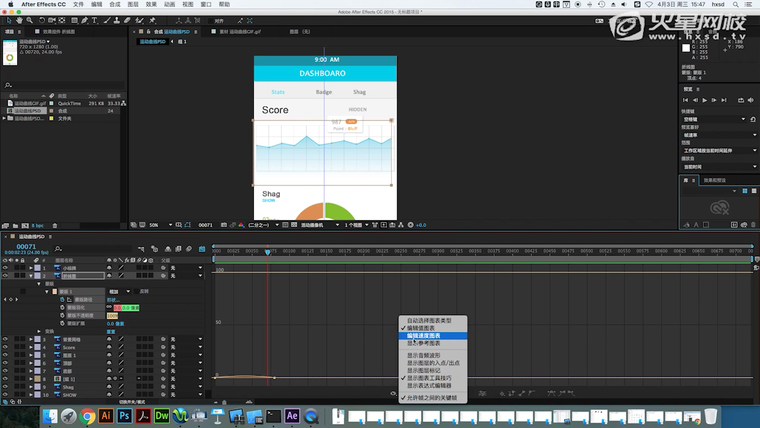760x428 pixels.
Task: Expand the Score layer properties
Action: [30, 347]
